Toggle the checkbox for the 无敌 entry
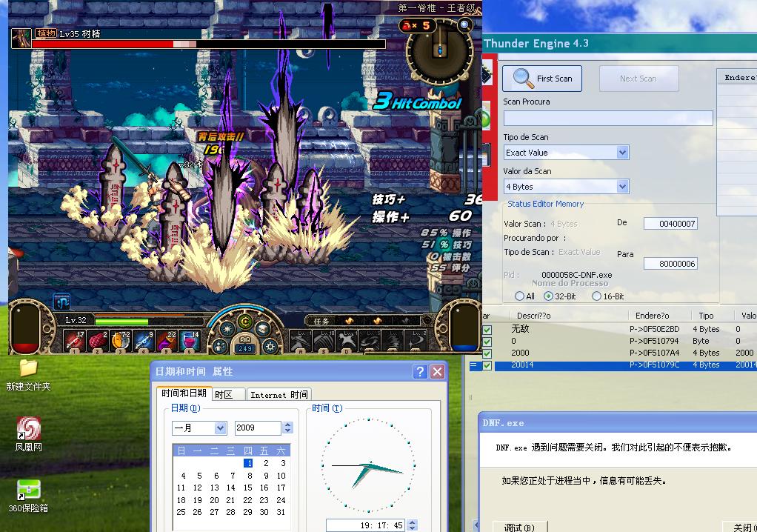Image resolution: width=757 pixels, height=532 pixels. click(x=487, y=330)
